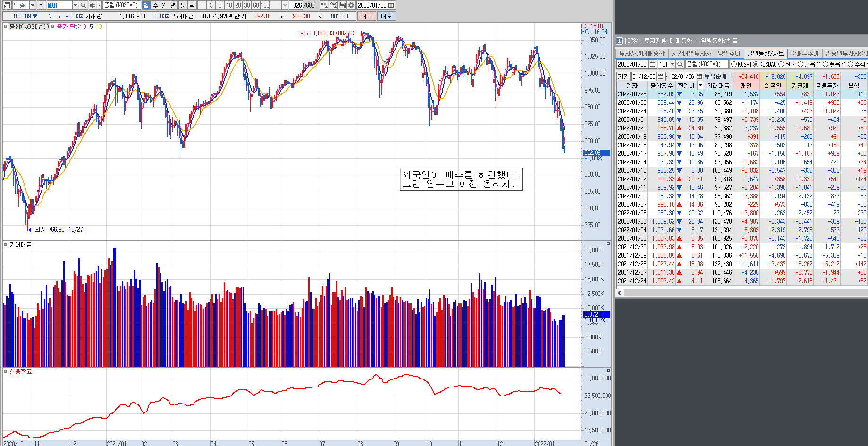This screenshot has height=446, width=868.
Task: Open calendar icon beside 2022/01/26 in investor panel
Action: (653, 64)
